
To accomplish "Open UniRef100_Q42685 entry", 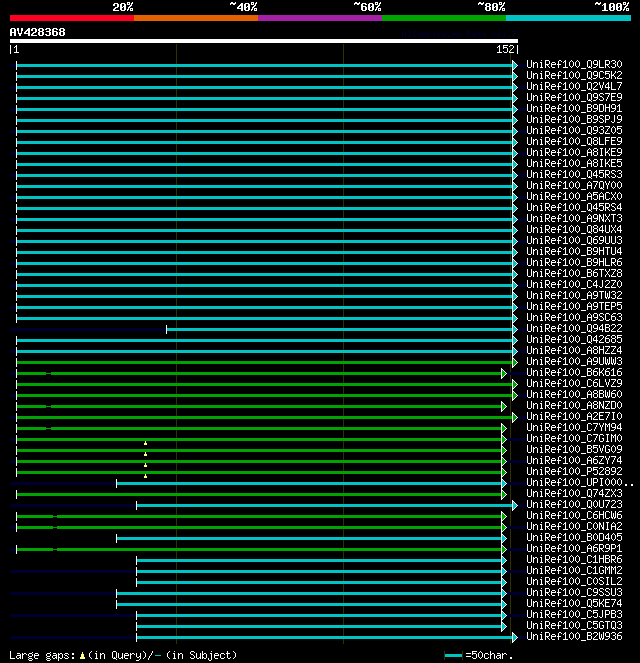I will coord(574,340).
